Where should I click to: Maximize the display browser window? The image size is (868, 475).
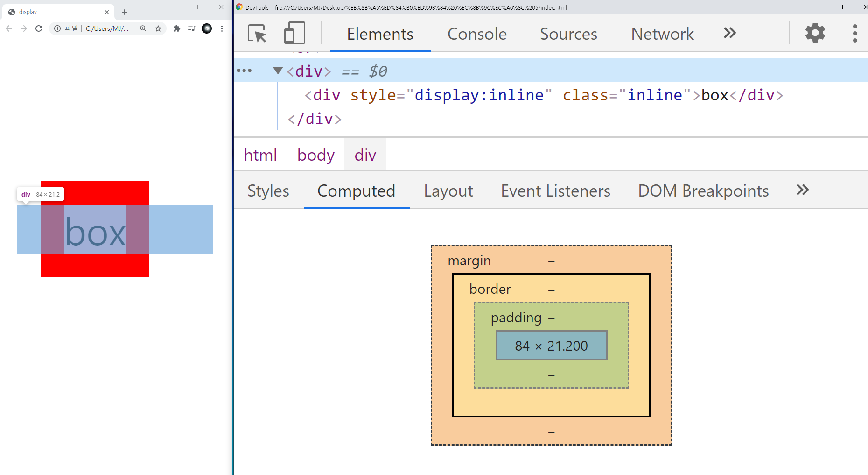(200, 7)
